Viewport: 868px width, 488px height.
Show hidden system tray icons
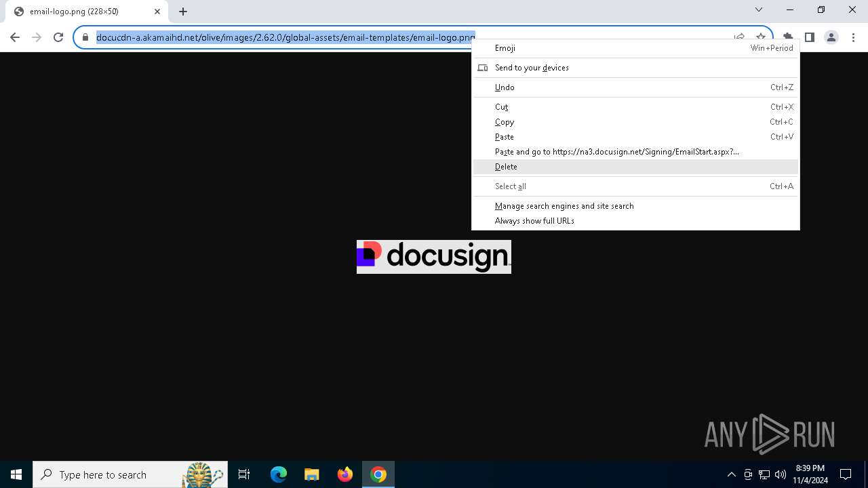732,474
